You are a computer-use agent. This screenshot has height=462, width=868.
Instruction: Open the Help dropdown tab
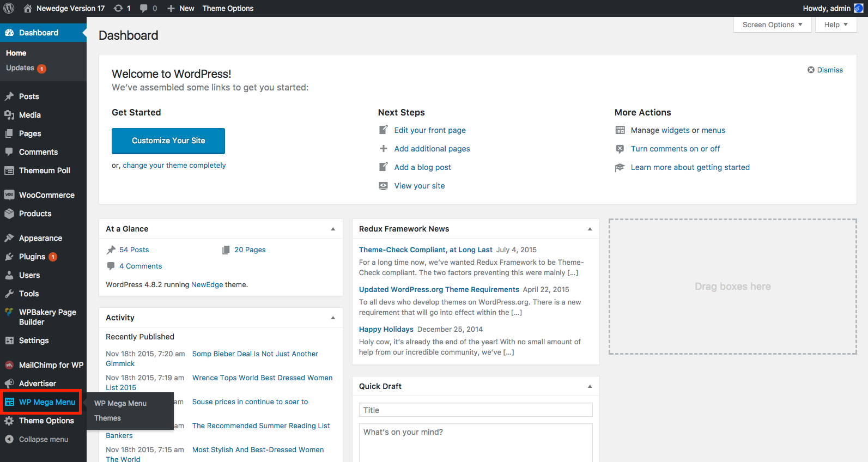coord(836,25)
